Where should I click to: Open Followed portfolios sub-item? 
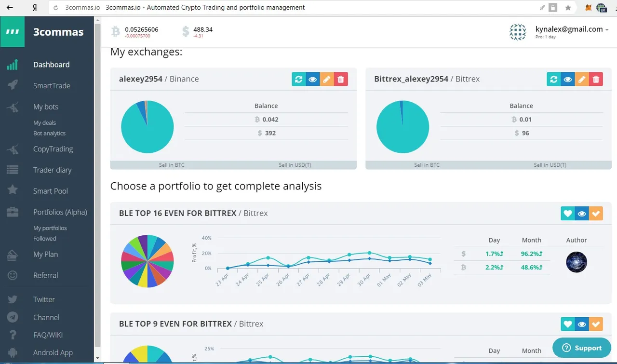(45, 239)
